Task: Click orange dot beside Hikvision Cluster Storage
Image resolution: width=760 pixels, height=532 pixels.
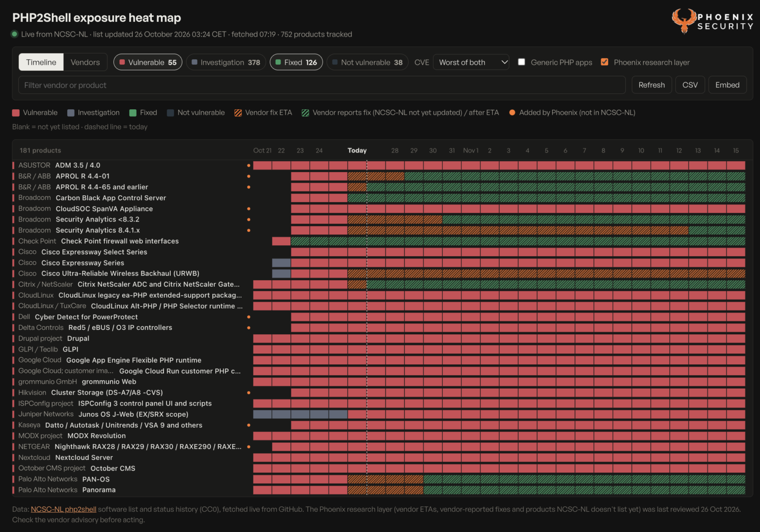Action: pyautogui.click(x=248, y=393)
